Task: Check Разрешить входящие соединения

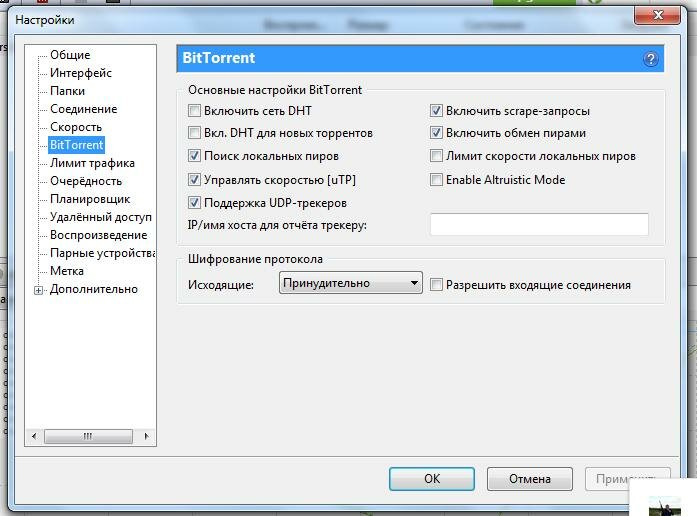Action: [x=436, y=284]
